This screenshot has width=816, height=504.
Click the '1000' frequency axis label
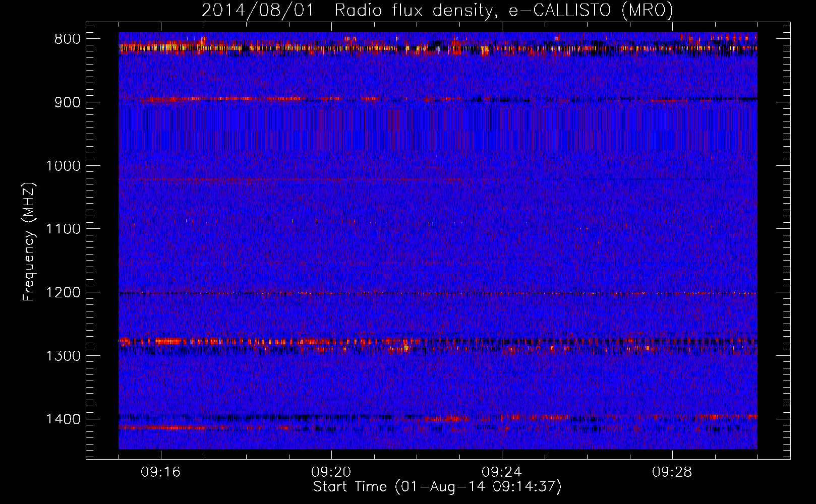64,166
